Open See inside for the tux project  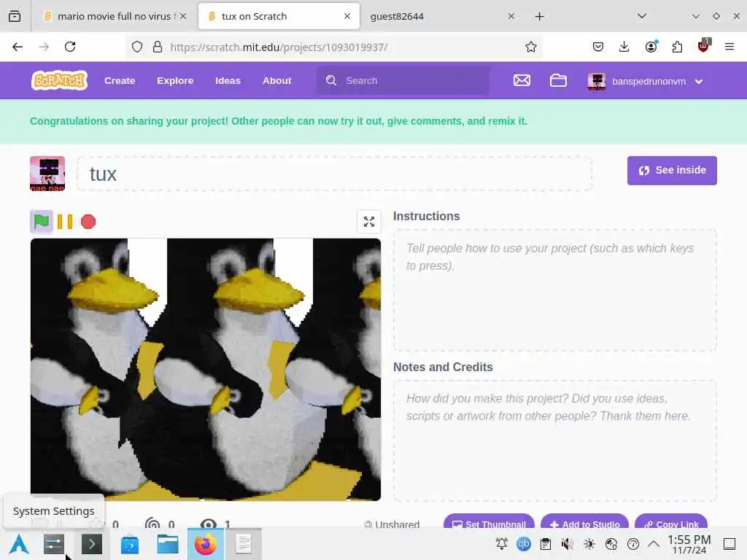[x=672, y=171]
